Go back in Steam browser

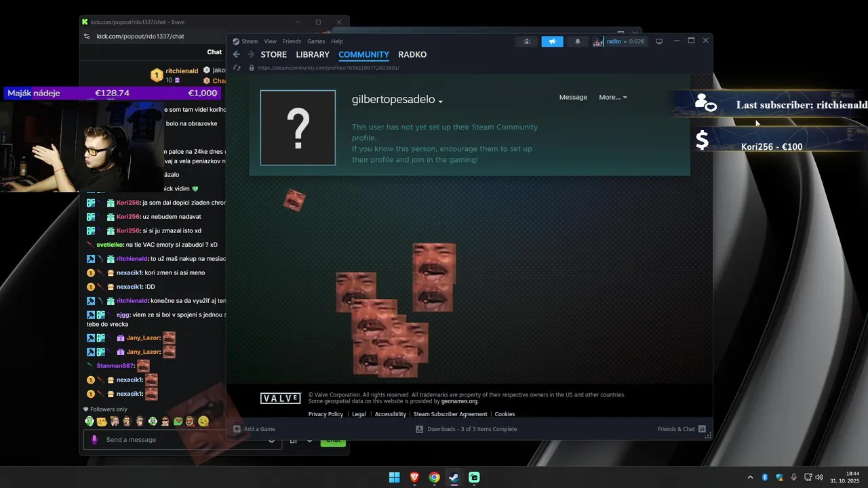pos(236,54)
